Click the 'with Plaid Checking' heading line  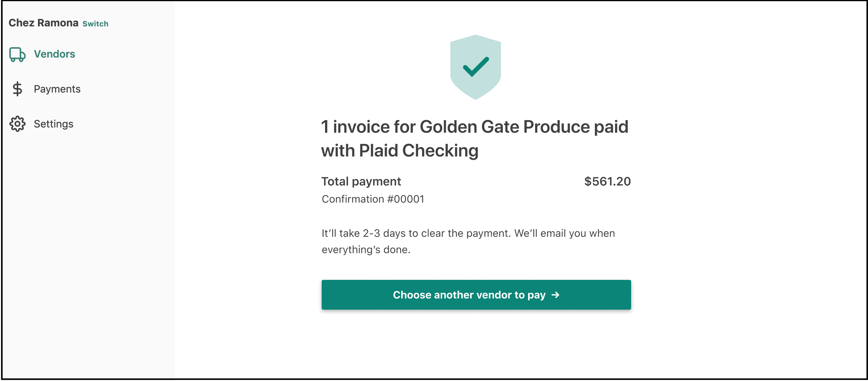pyautogui.click(x=400, y=151)
